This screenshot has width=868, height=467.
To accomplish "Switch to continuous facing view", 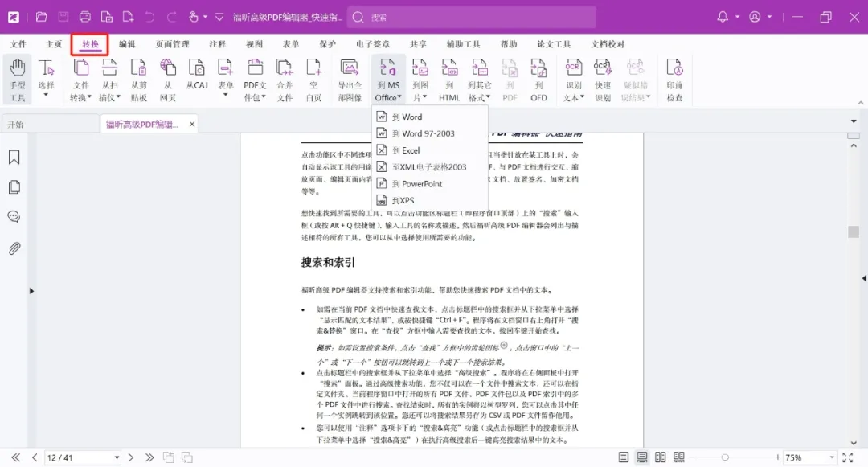I will pyautogui.click(x=679, y=457).
